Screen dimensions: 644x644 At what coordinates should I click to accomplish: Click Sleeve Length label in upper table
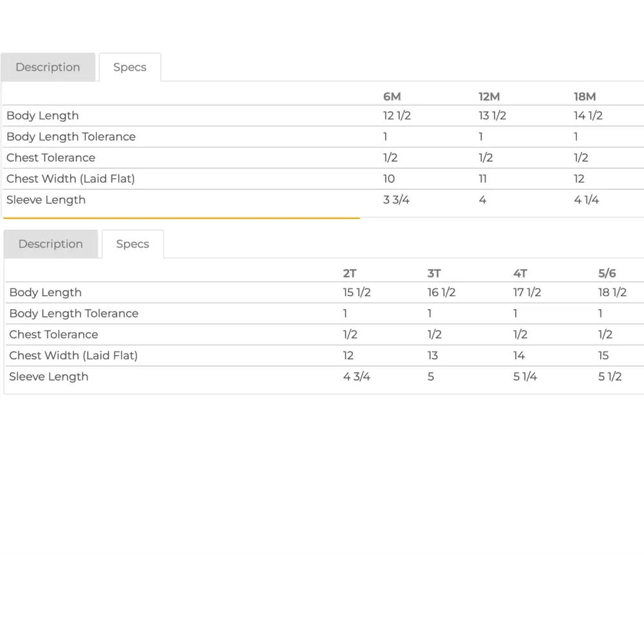tap(46, 200)
